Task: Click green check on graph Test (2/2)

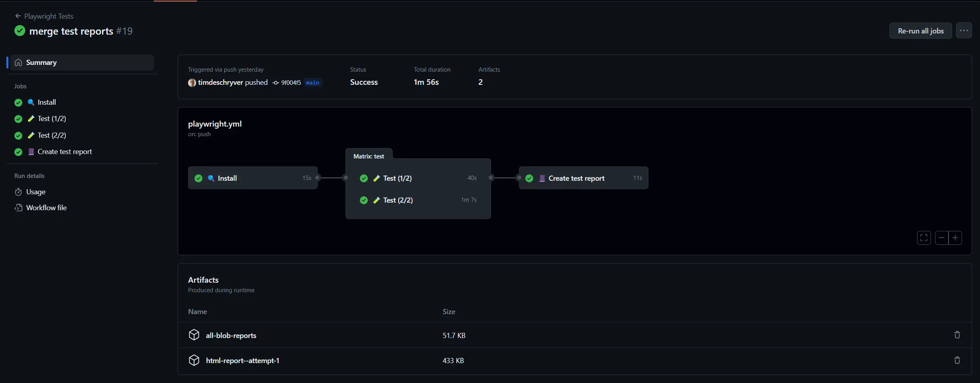Action: pyautogui.click(x=364, y=200)
